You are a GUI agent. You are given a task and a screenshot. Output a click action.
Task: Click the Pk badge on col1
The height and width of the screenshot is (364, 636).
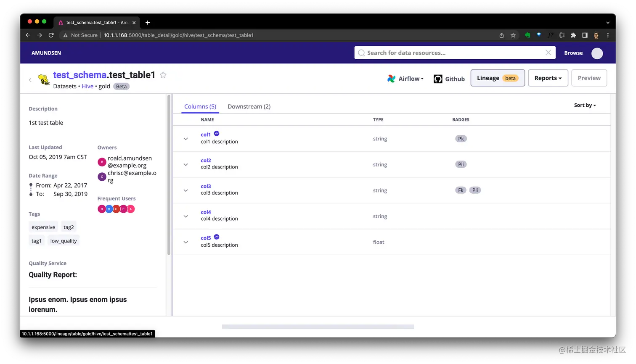[461, 139]
